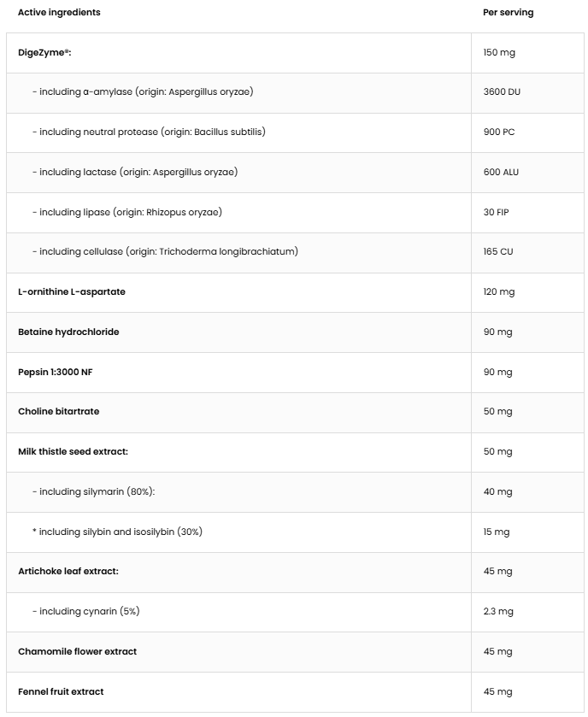This screenshot has height=717, width=588.
Task: Click the lipase Rhizopus oryzae entry
Action: point(126,212)
